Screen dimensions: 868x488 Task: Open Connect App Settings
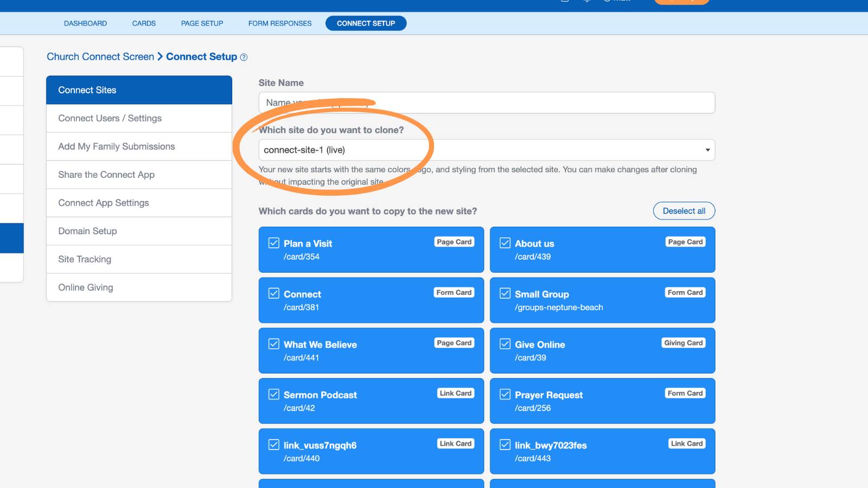point(139,203)
